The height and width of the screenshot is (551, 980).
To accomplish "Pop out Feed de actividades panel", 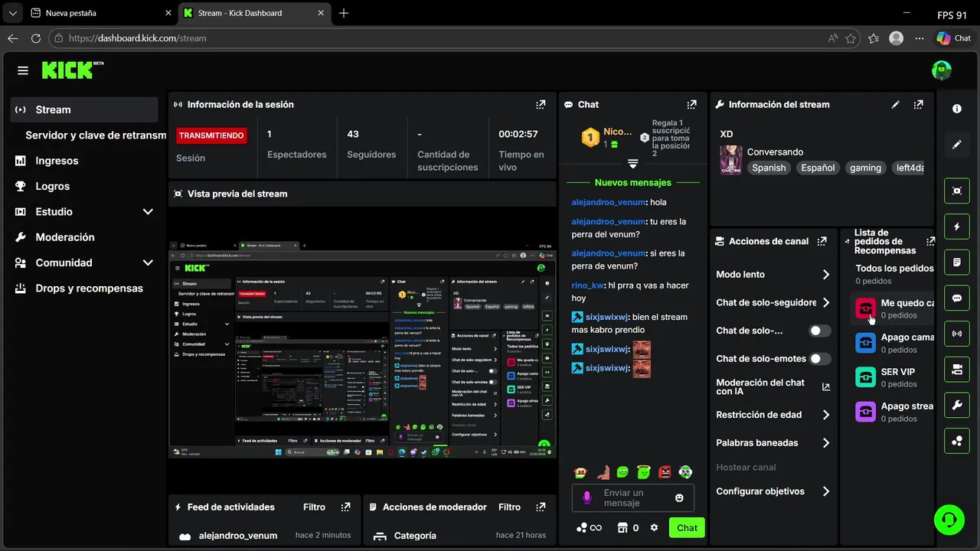I will point(346,507).
